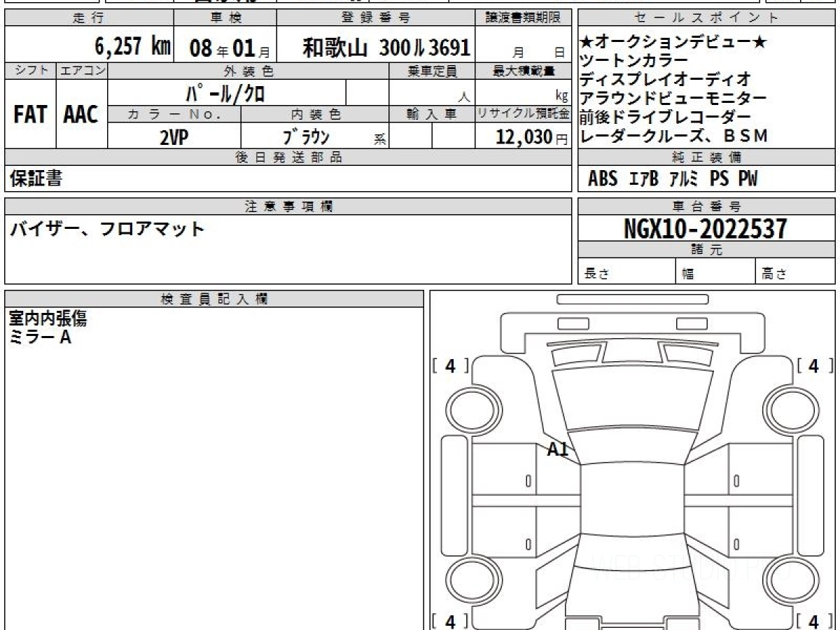Click the 登録番号 header
840x630 pixels.
click(376, 17)
